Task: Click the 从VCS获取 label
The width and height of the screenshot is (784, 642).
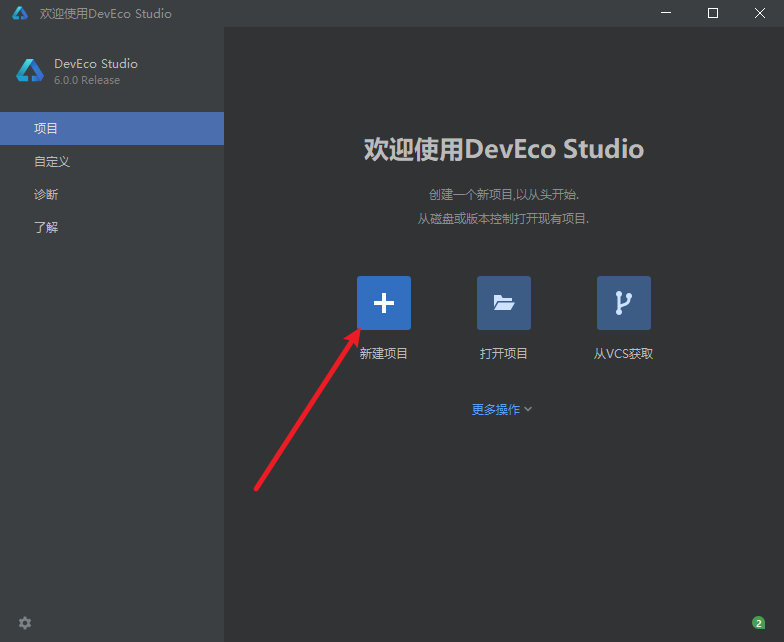Action: point(624,354)
